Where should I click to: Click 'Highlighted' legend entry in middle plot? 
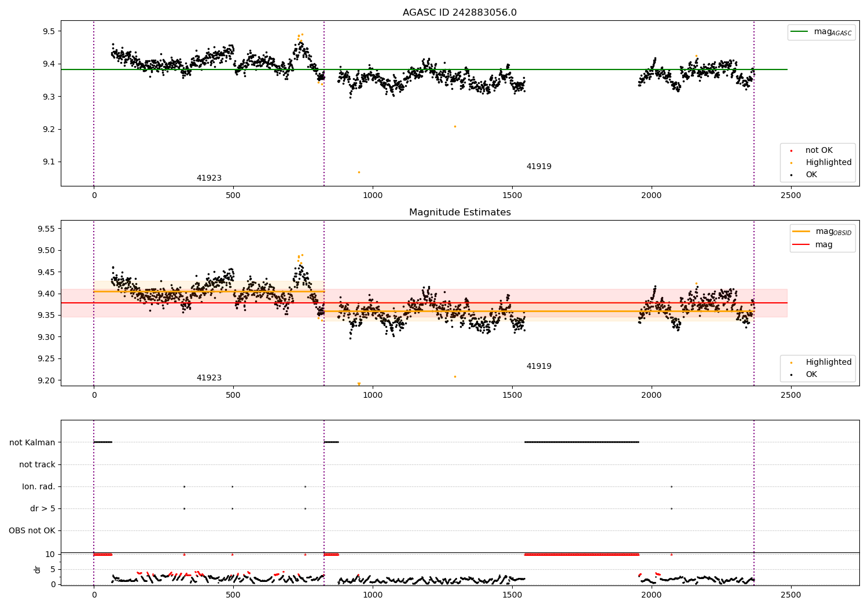[821, 362]
